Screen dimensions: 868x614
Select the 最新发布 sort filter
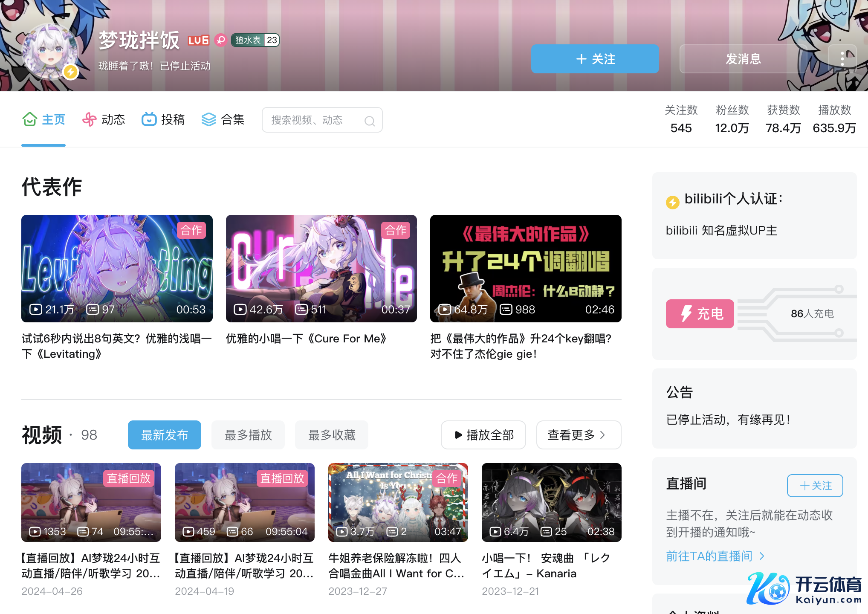coord(165,435)
